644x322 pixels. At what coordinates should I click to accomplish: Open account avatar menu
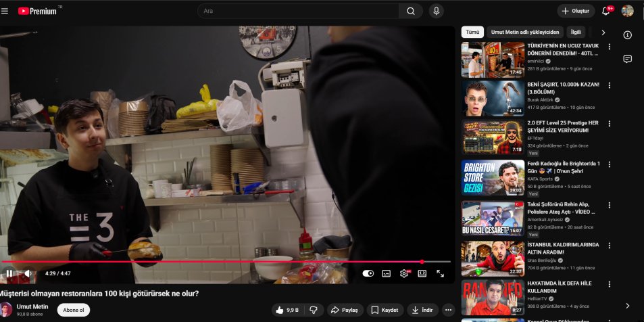point(627,11)
